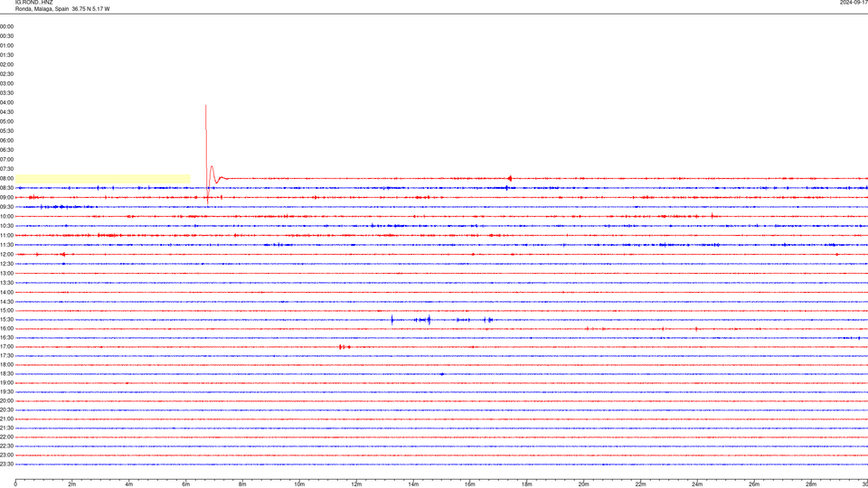Select the 07:00 time row label
The height and width of the screenshot is (488, 868).
[6, 159]
